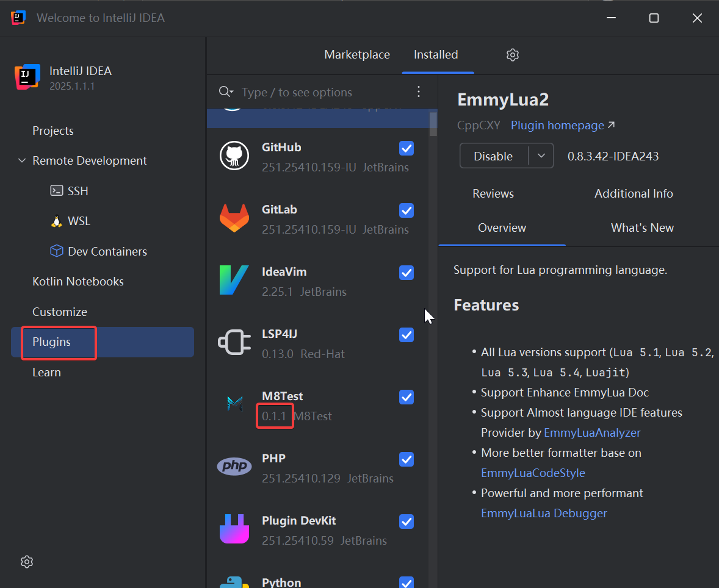Image resolution: width=719 pixels, height=588 pixels.
Task: Select the IdeaVim plugin icon
Action: (234, 281)
